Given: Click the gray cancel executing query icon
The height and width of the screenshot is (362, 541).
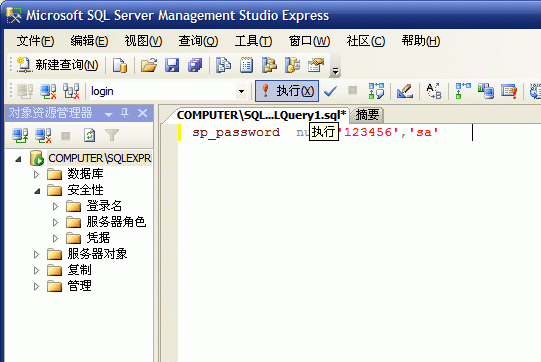Looking at the screenshot, I should coord(352,91).
